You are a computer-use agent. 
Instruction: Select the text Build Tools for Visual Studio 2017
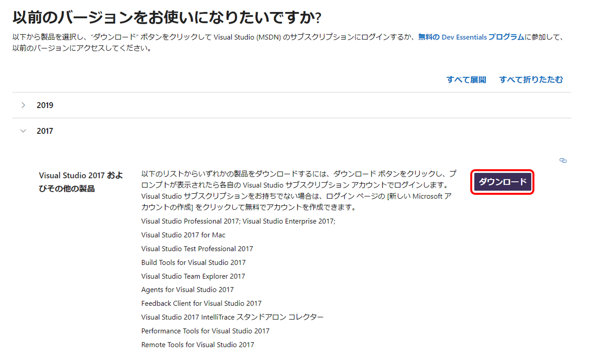point(193,262)
